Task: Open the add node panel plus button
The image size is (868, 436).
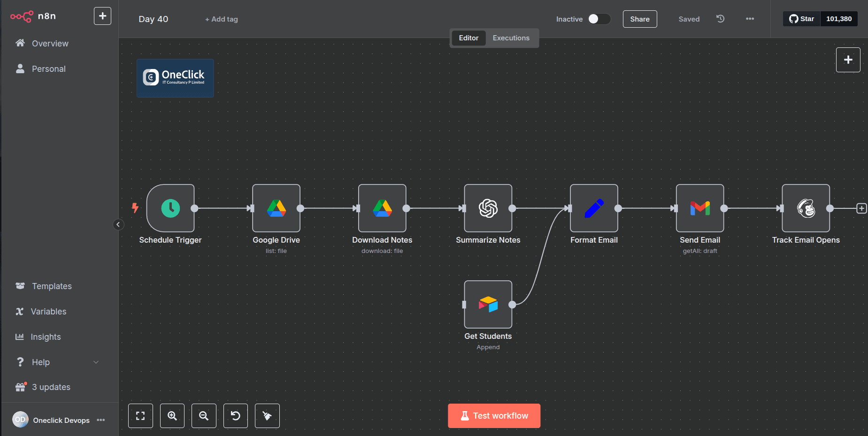Action: [x=848, y=60]
